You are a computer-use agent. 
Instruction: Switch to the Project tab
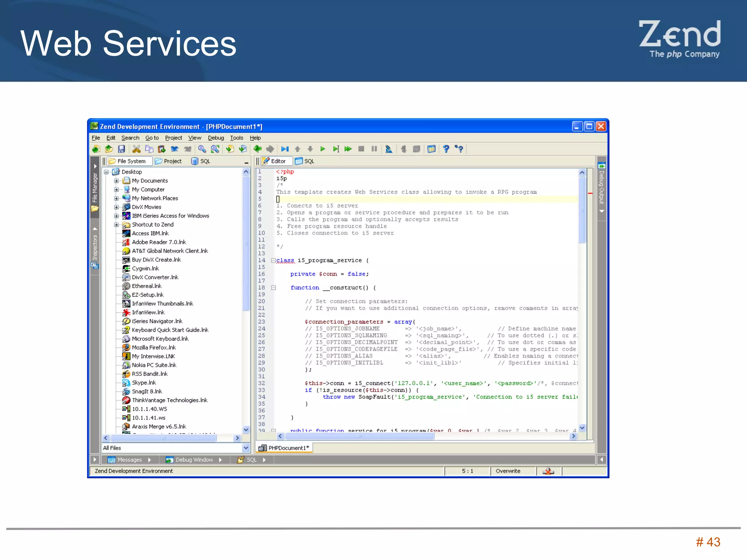(x=168, y=161)
